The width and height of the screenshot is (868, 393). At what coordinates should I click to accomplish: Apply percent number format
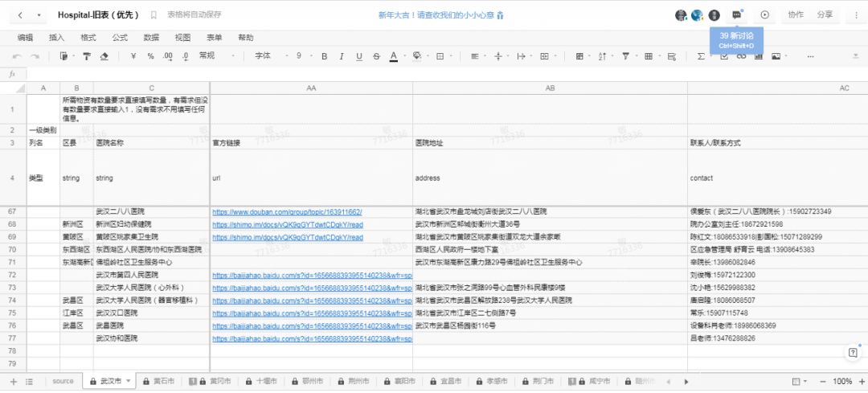point(150,56)
